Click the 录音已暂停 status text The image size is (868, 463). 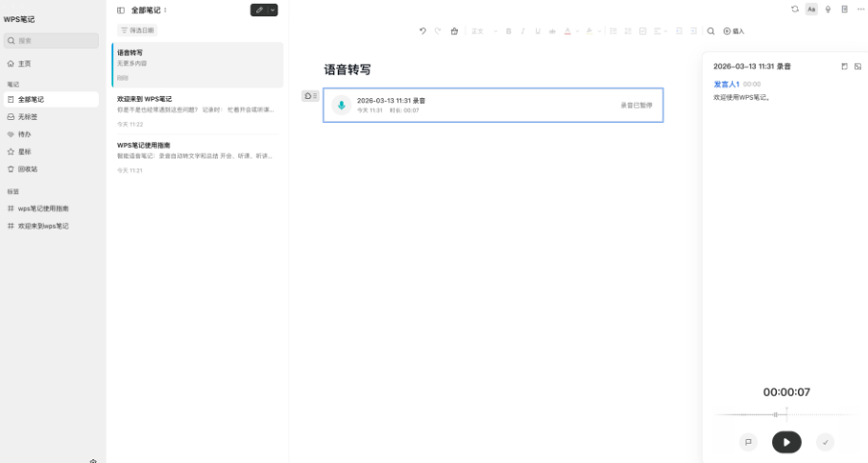coord(636,106)
